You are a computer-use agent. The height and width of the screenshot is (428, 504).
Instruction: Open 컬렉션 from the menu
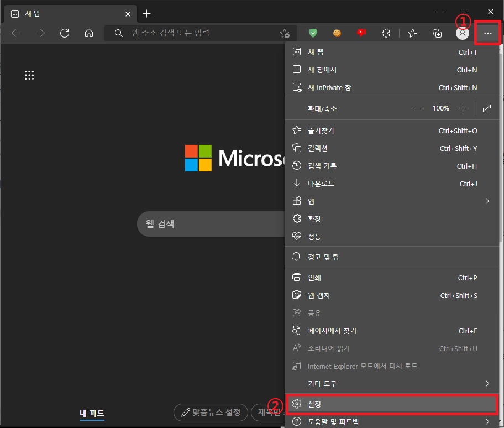391,148
